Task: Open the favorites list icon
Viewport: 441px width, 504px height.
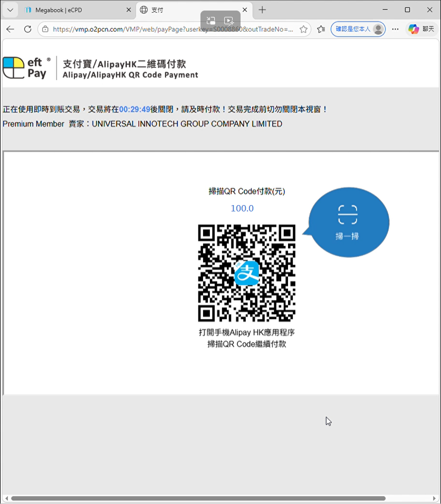Action: (321, 29)
